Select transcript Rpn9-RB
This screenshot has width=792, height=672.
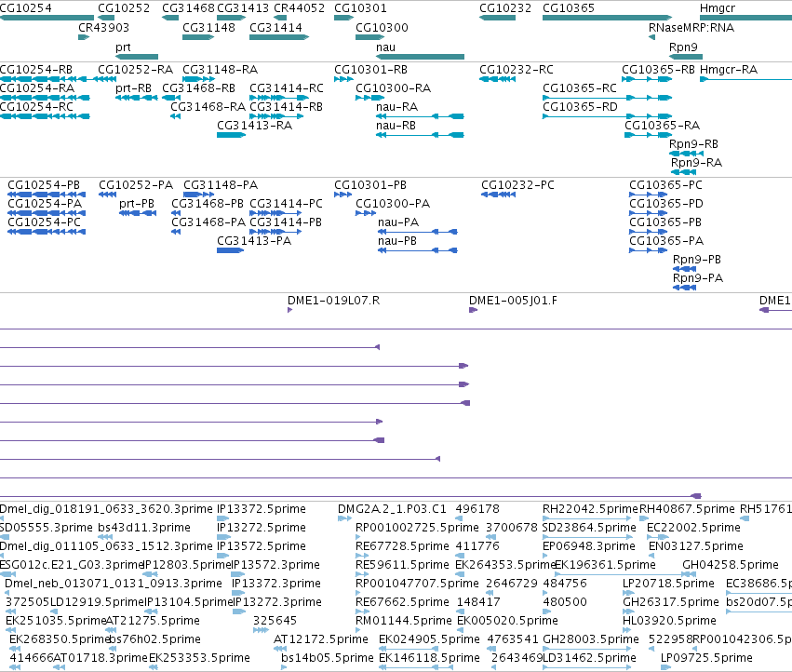[693, 144]
